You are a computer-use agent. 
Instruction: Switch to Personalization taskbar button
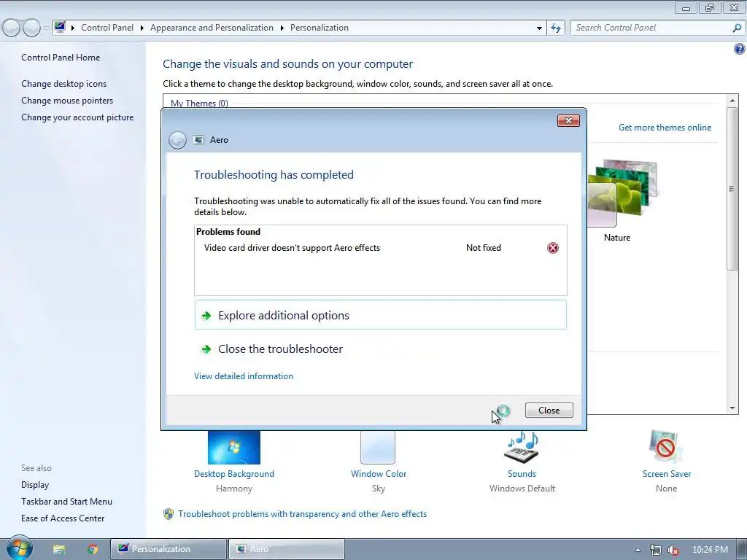169,549
